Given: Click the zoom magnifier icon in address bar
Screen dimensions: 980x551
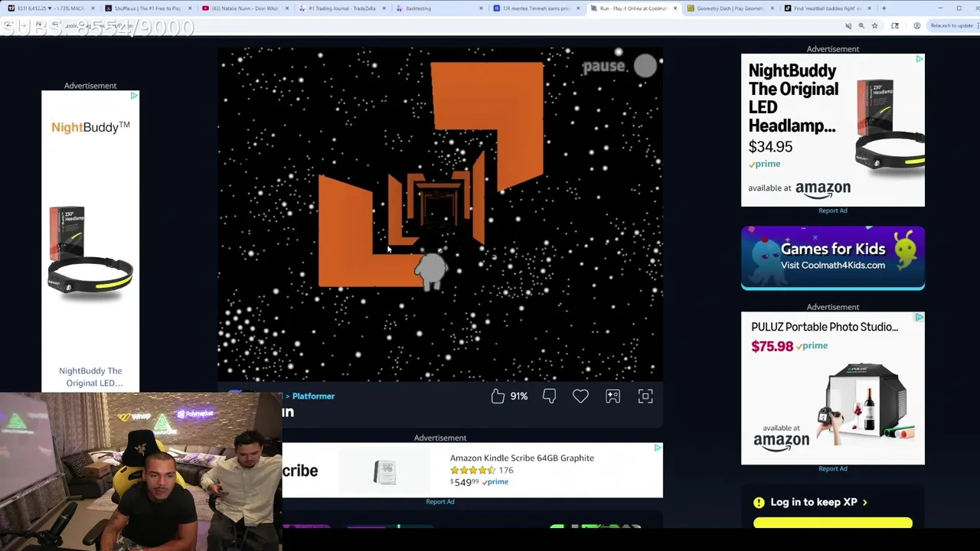Looking at the screenshot, I should tap(861, 25).
